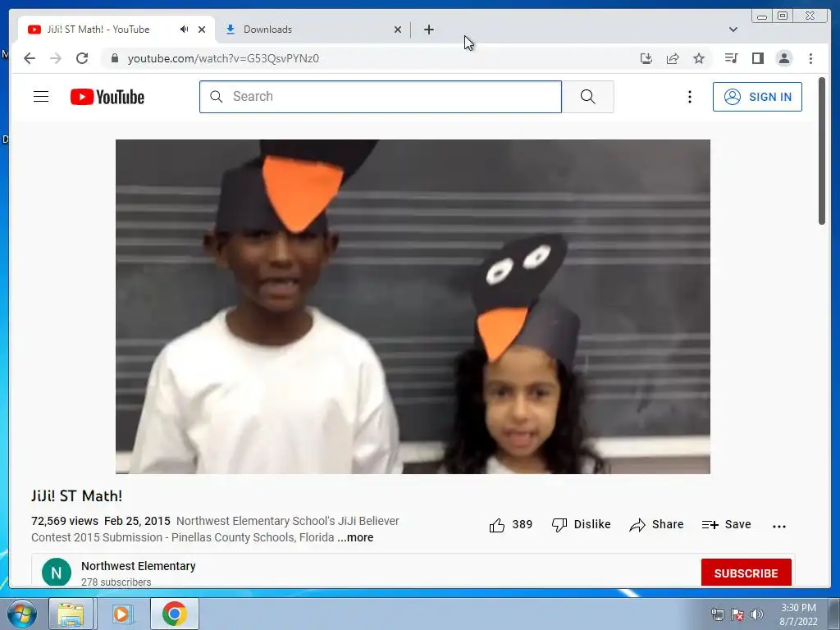Click the video player to pause
The width and height of the screenshot is (840, 630).
click(413, 307)
